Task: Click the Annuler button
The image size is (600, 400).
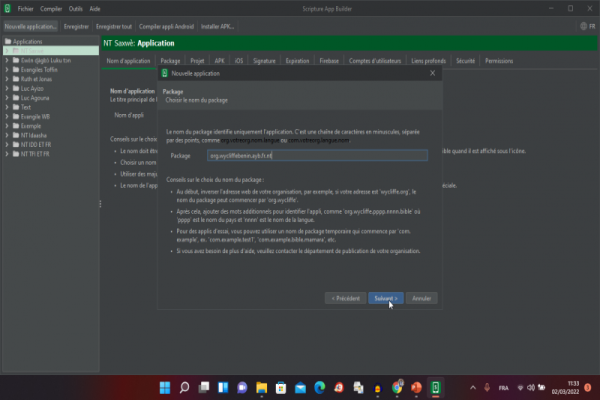Action: pyautogui.click(x=422, y=298)
